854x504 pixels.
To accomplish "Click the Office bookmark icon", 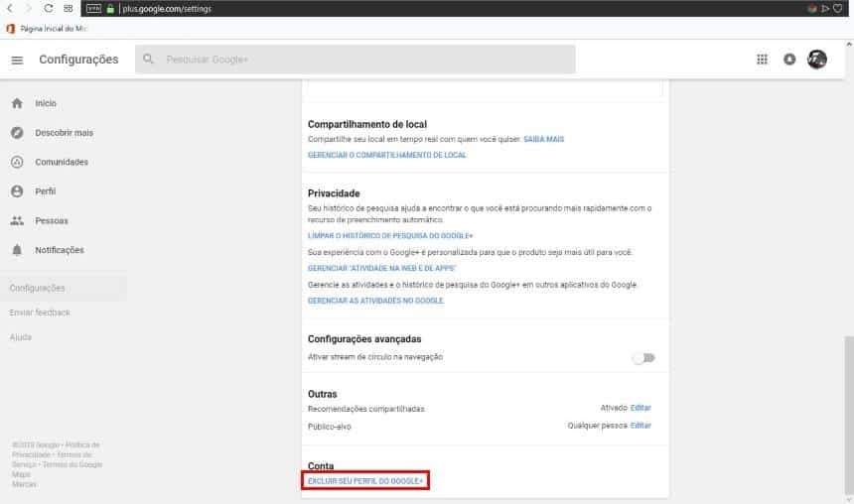I will pyautogui.click(x=10, y=29).
